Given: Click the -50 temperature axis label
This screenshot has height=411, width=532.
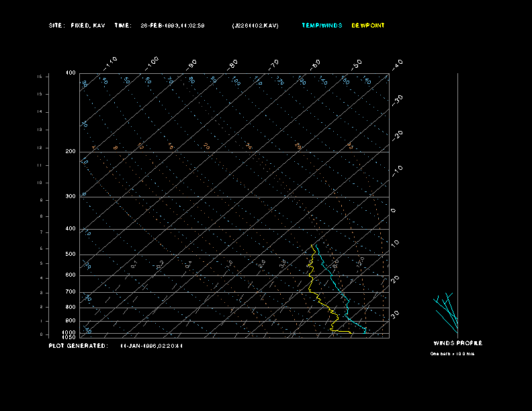Looking at the screenshot, I should tap(356, 65).
